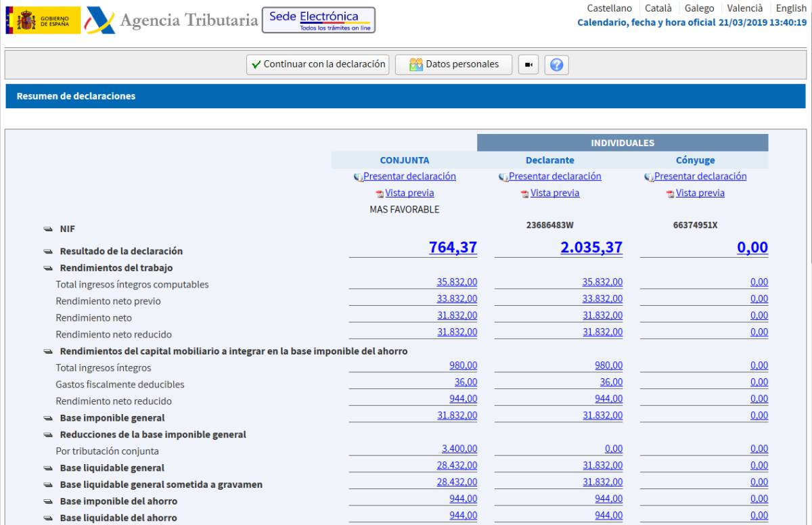Click Declarante capital mobiliario Rendimiento neto reducido 944,00
Screen dimensions: 812x525
tap(608, 398)
